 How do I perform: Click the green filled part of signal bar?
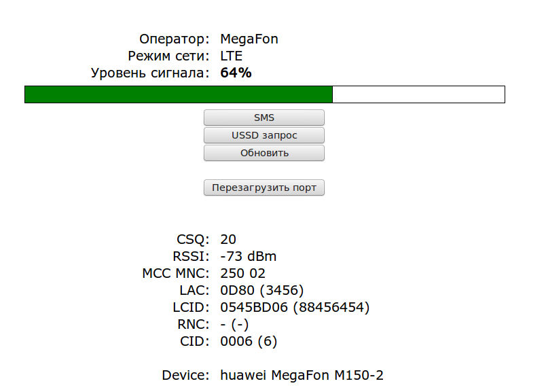point(178,94)
